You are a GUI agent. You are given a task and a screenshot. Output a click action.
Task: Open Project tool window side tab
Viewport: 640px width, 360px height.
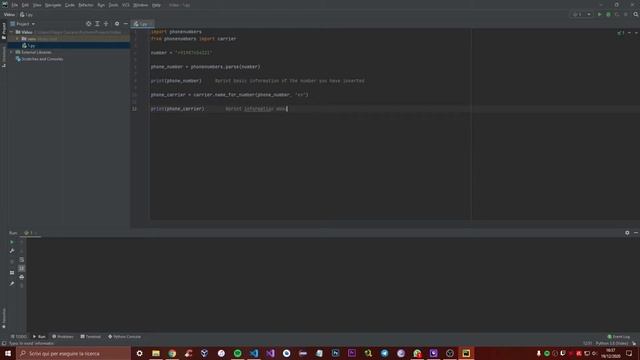[4, 31]
